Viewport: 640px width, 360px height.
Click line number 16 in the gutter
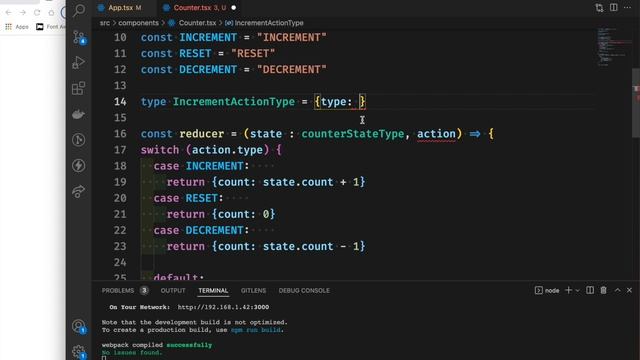(x=120, y=134)
